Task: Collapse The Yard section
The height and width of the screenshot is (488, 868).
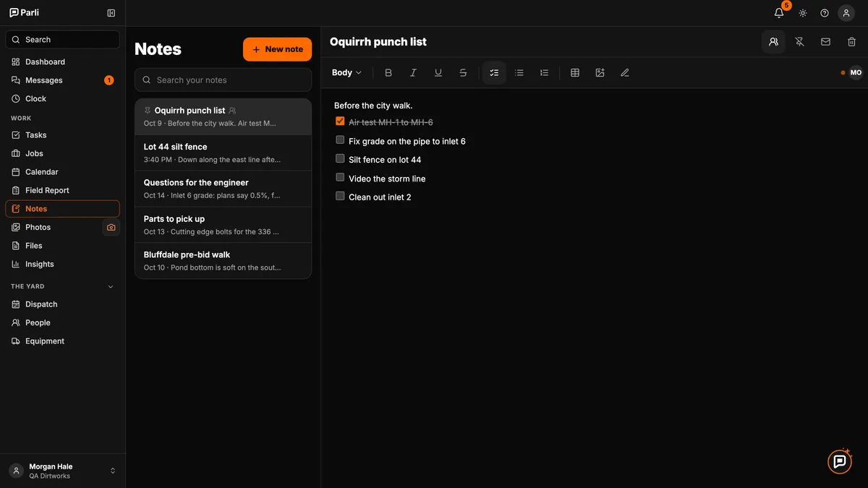Action: tap(111, 287)
